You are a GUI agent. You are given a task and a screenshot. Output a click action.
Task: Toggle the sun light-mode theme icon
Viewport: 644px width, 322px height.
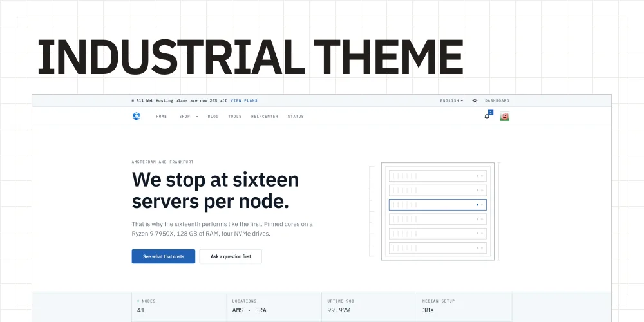click(475, 100)
